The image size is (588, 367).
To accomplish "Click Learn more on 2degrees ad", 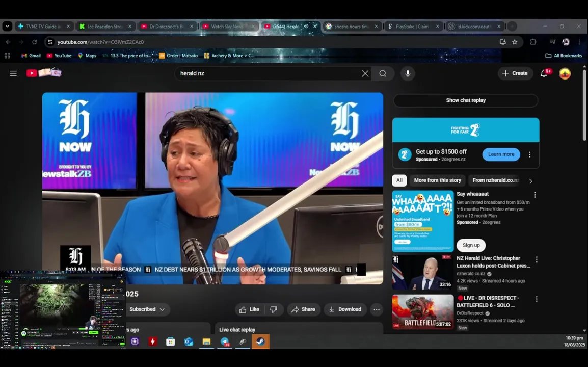I will (501, 154).
